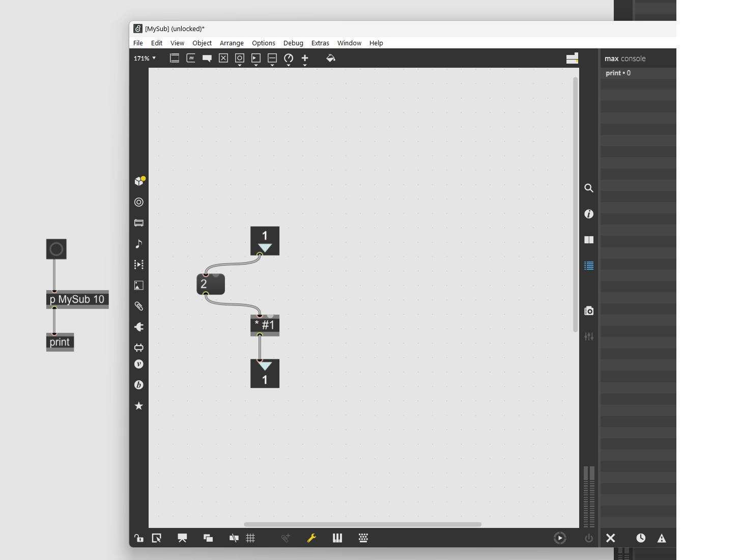Clear the Max console with X button
Viewport: 740px width, 560px height.
[x=611, y=538]
